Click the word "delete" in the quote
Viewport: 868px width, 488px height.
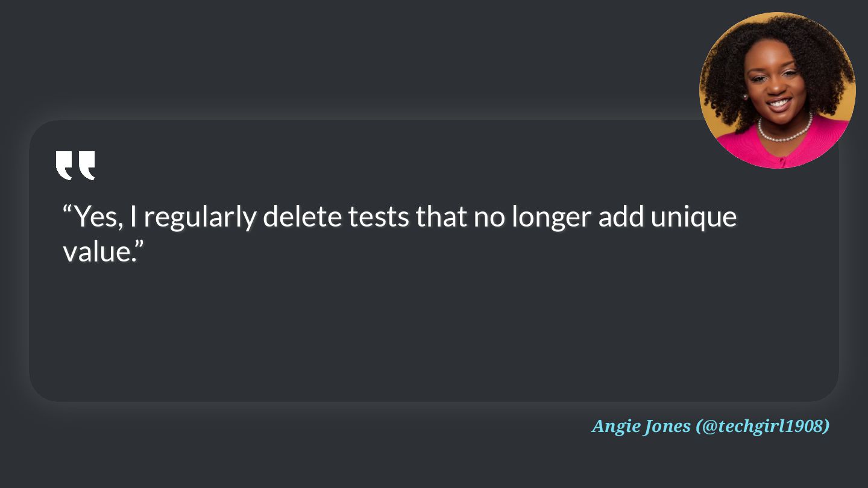(303, 217)
